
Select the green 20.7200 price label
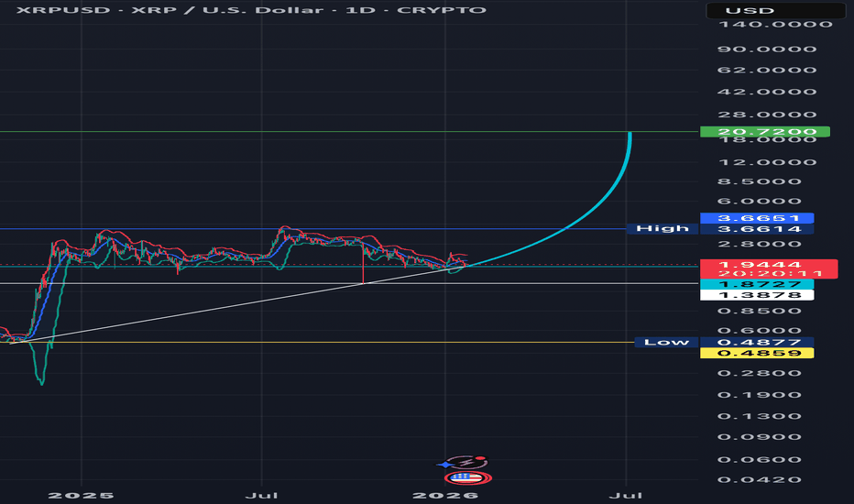763,132
